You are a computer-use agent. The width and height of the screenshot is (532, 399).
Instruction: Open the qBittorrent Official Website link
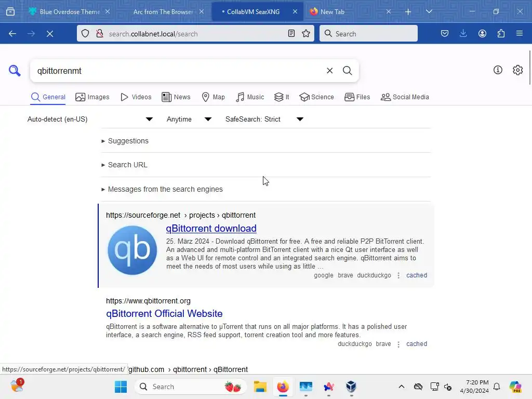click(164, 313)
